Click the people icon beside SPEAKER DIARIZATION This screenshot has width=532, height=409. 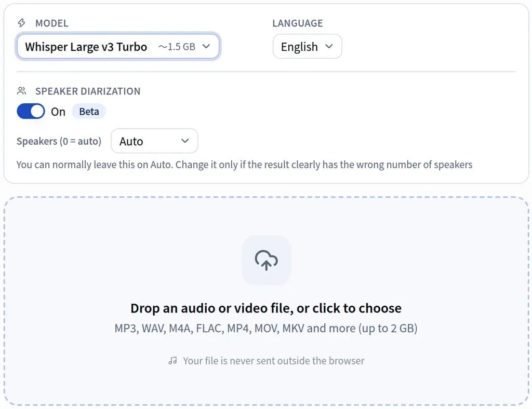click(x=21, y=91)
